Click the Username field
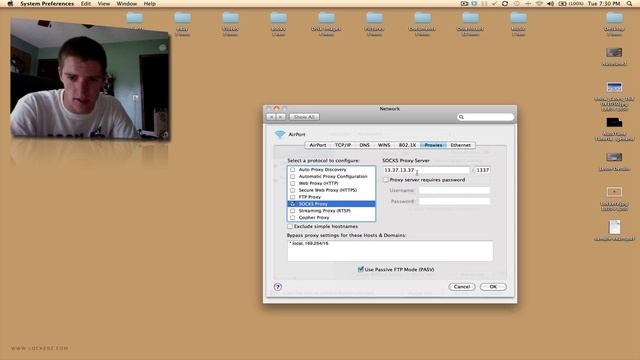 pos(454,190)
